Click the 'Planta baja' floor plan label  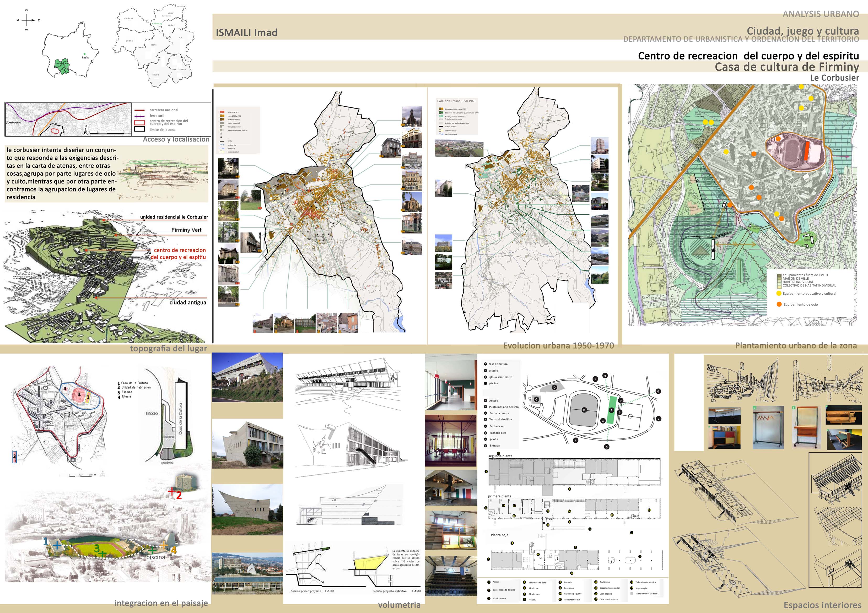[499, 535]
